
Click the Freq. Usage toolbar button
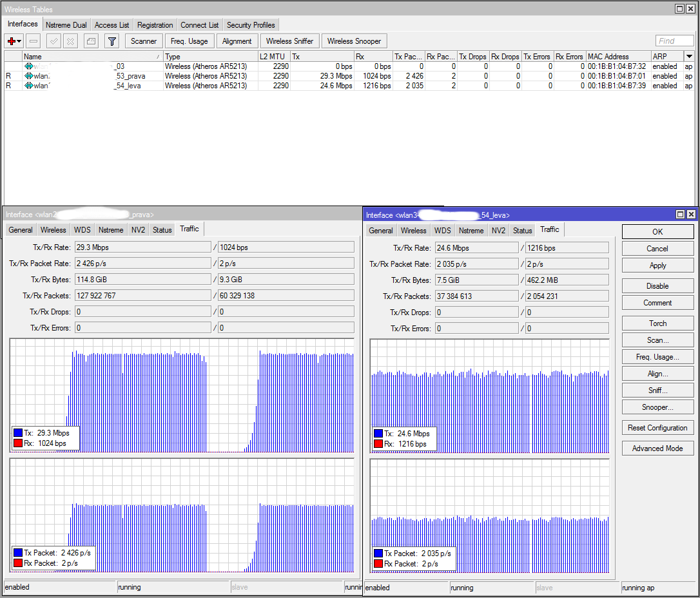coord(190,41)
